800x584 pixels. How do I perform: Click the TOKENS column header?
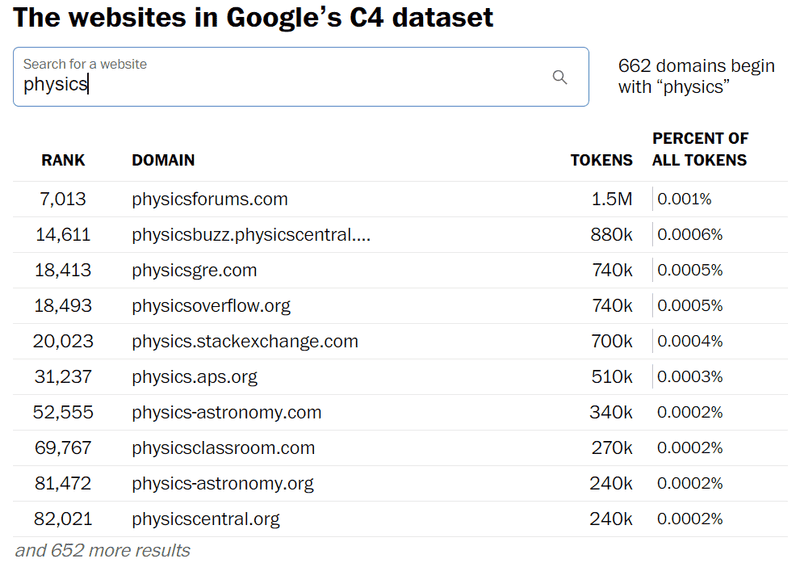tap(601, 160)
